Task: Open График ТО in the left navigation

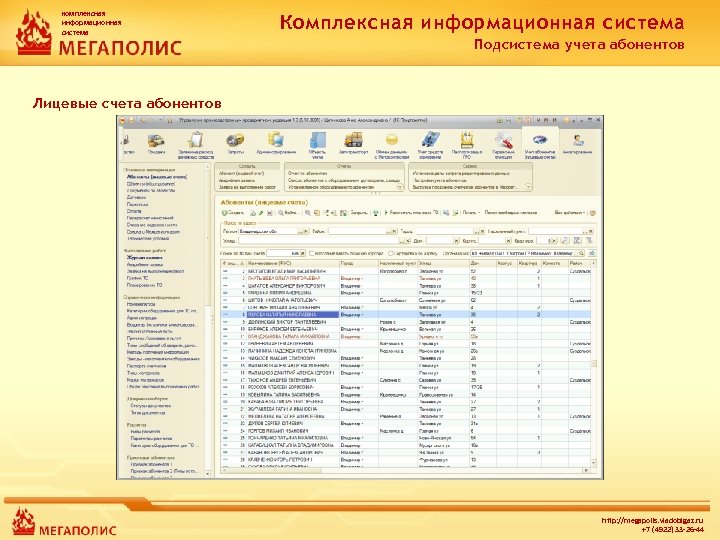Action: 137,278
